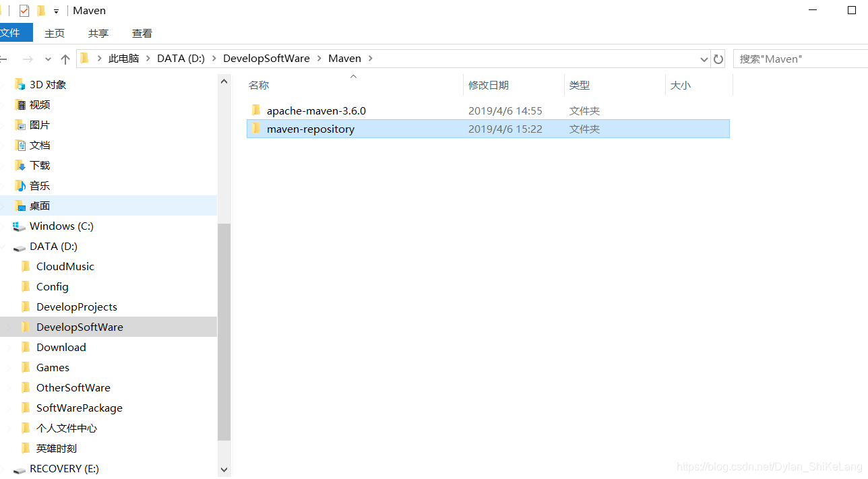Switch to the 共享 ribbon tab
This screenshot has height=479, width=868.
pos(98,33)
